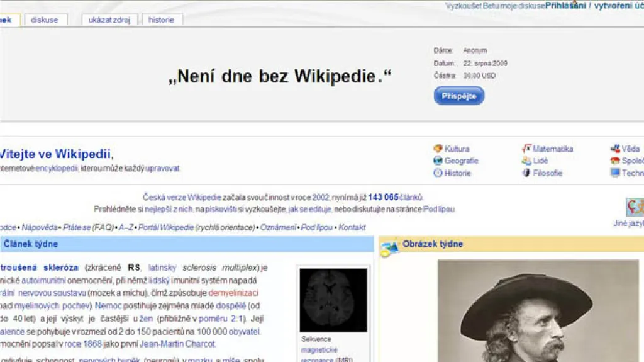Open the Wikipedii heading link
644x362 pixels.
83,154
